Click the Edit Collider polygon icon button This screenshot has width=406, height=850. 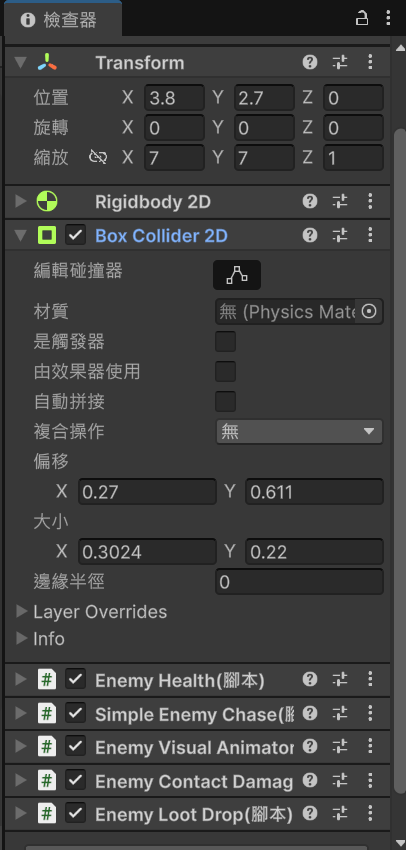coord(237,275)
